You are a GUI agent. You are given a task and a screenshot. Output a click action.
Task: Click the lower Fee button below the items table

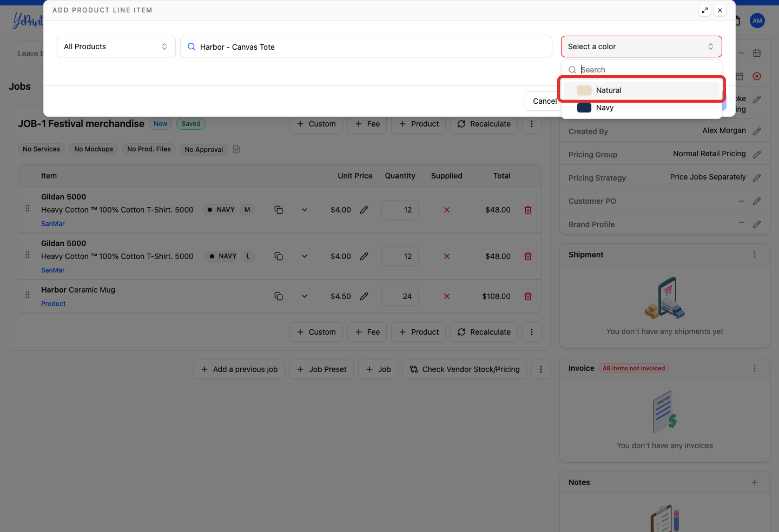(367, 332)
